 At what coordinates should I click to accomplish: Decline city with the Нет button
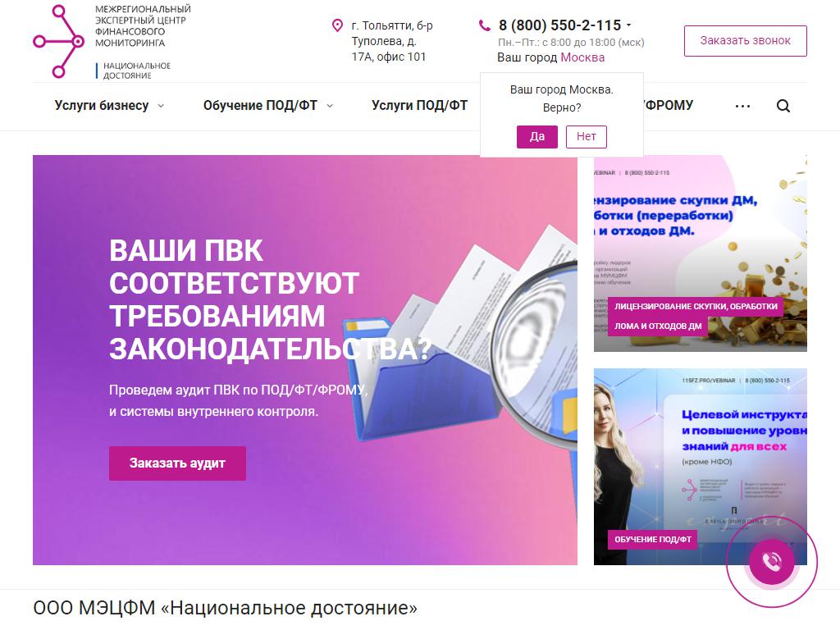(x=586, y=137)
